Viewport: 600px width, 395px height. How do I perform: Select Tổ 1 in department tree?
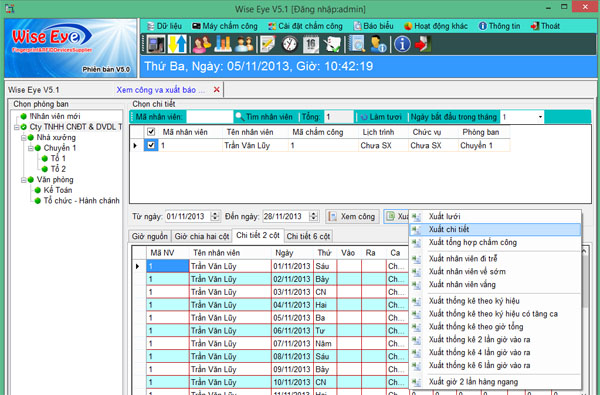point(58,158)
